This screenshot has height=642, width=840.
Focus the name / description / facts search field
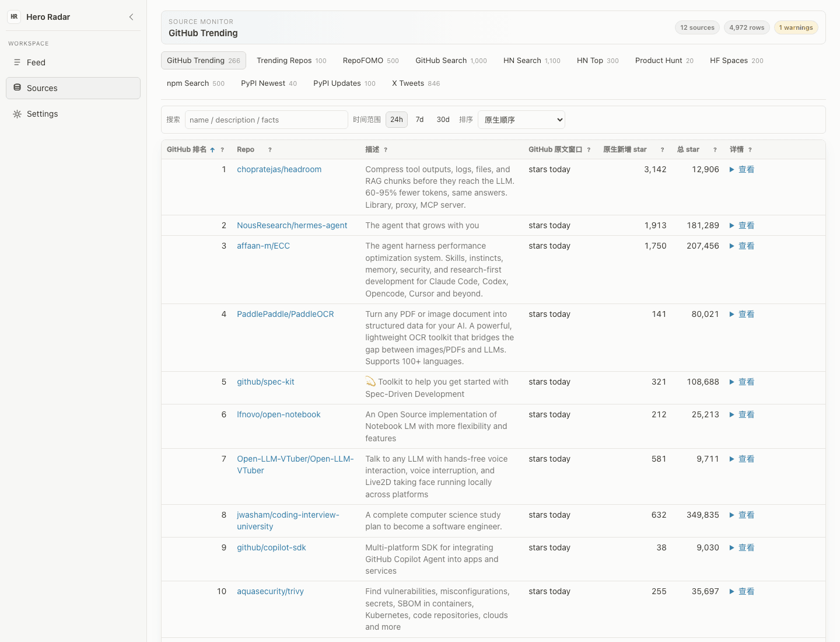(267, 120)
